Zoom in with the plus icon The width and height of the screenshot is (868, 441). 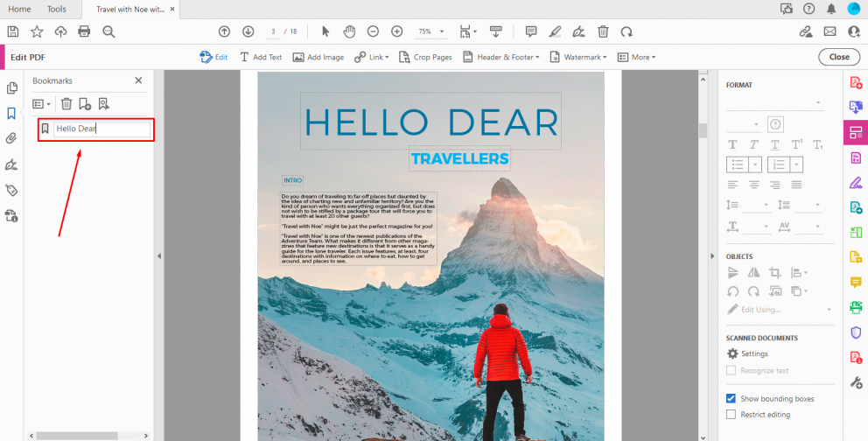point(397,31)
